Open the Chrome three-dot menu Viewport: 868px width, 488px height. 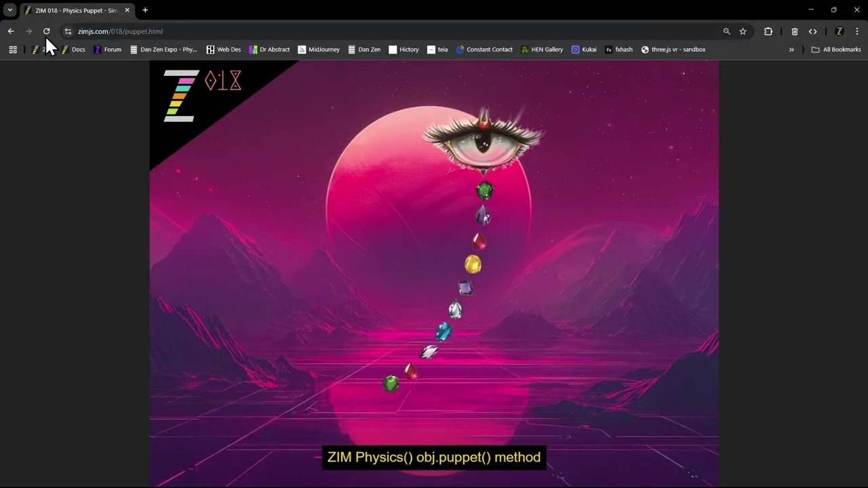pos(857,31)
